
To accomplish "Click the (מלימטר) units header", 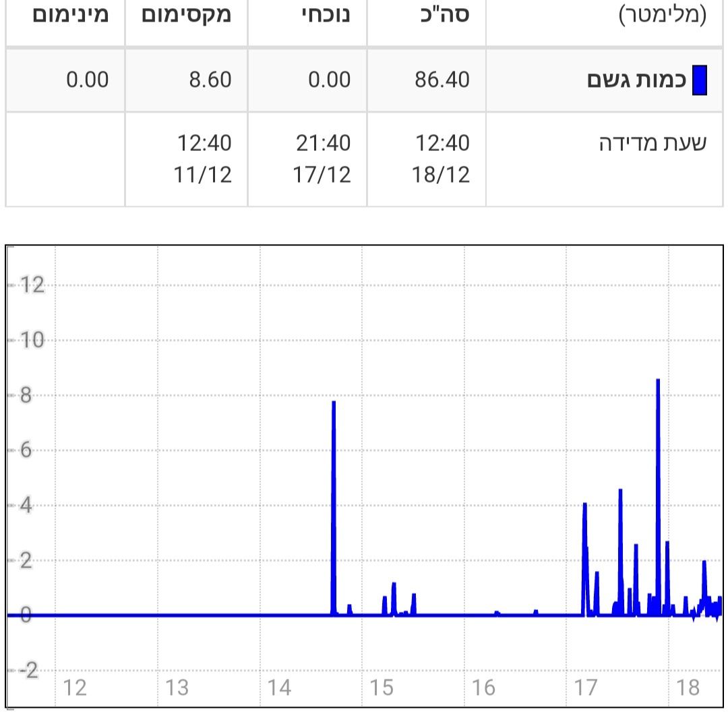I will [x=663, y=15].
